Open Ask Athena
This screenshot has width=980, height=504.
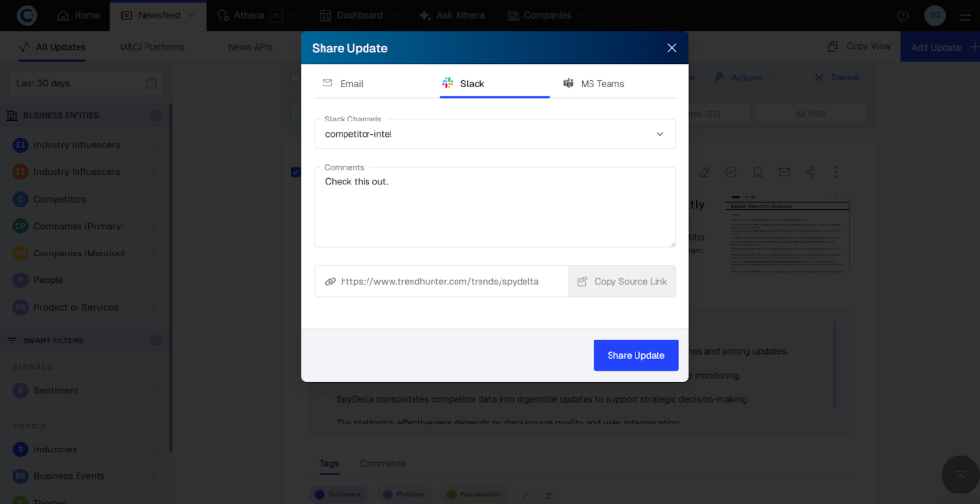pos(452,15)
